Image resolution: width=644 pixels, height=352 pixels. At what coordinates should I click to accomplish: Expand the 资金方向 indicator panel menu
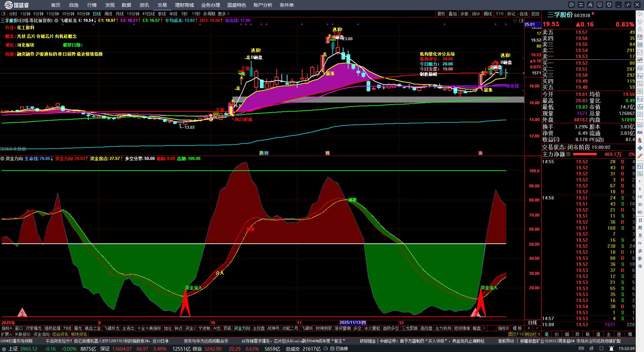[3, 159]
